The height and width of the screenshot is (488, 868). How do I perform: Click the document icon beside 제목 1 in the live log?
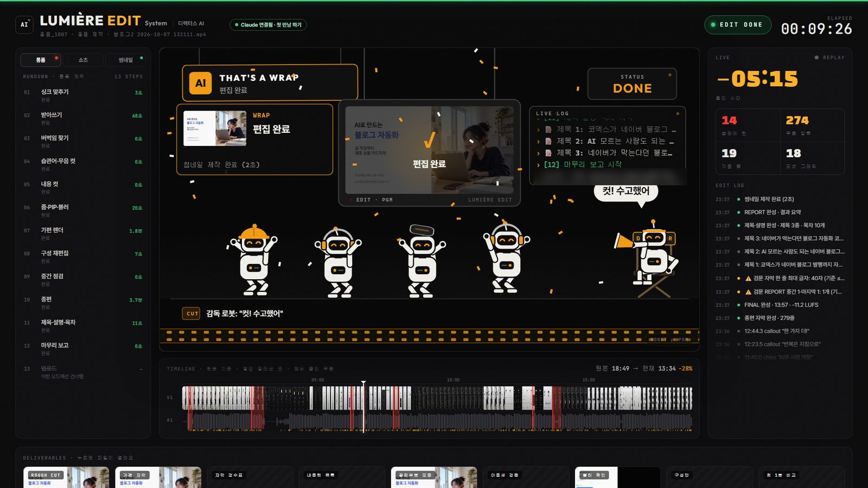[548, 130]
